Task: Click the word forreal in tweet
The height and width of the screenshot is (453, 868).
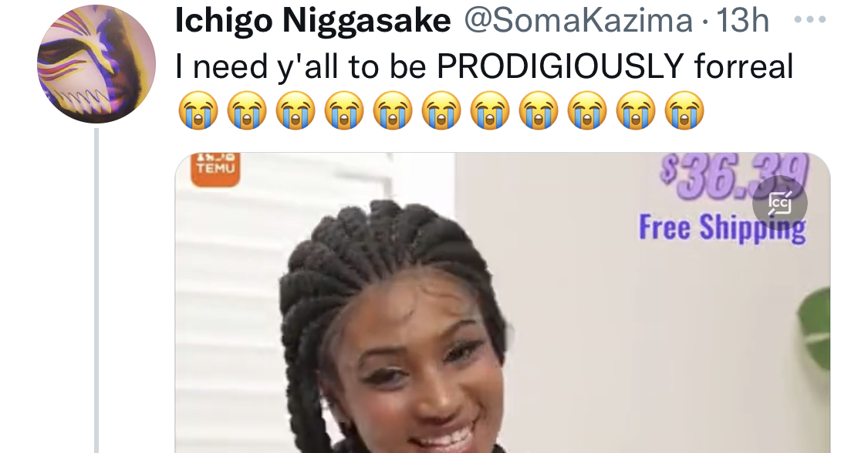Action: (744, 66)
